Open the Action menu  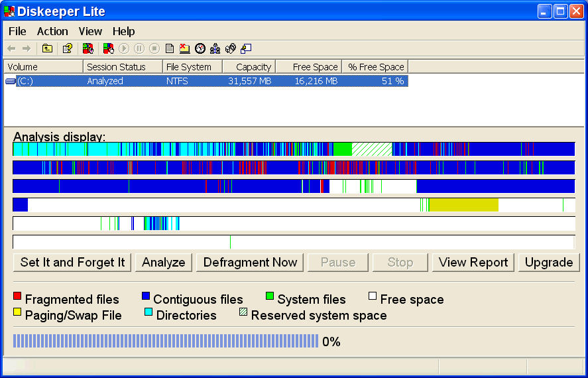(x=52, y=31)
